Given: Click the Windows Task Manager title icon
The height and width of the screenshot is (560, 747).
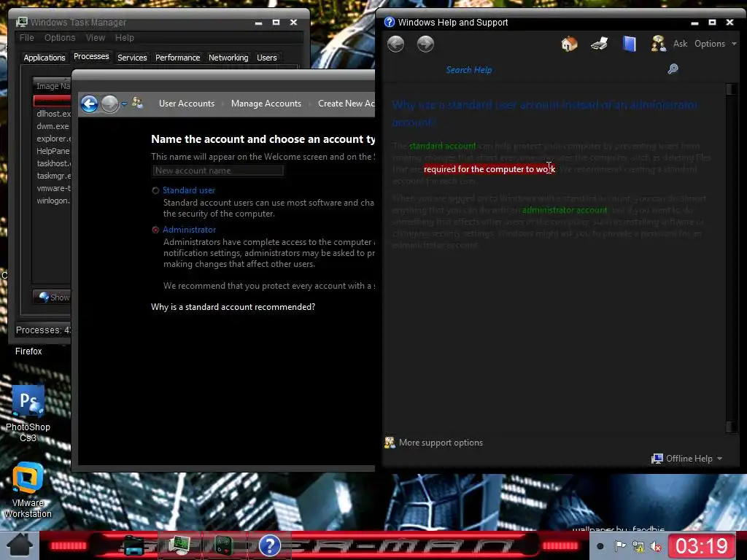Looking at the screenshot, I should coord(21,22).
